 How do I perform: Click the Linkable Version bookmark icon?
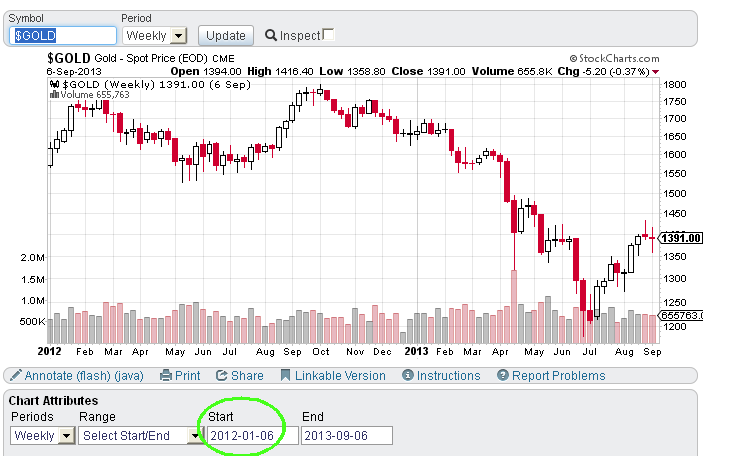click(285, 375)
